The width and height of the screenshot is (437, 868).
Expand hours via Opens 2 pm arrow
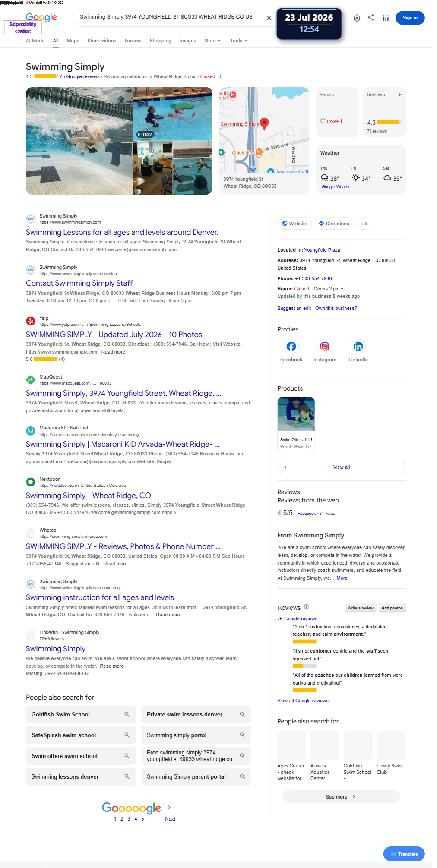[342, 289]
